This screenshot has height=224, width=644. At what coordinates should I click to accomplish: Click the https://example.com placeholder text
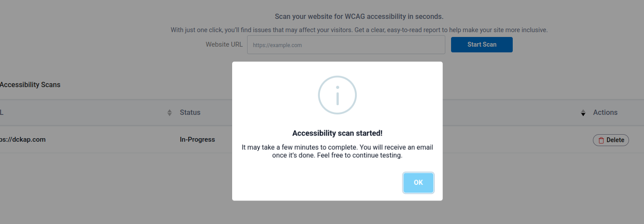[x=277, y=45]
